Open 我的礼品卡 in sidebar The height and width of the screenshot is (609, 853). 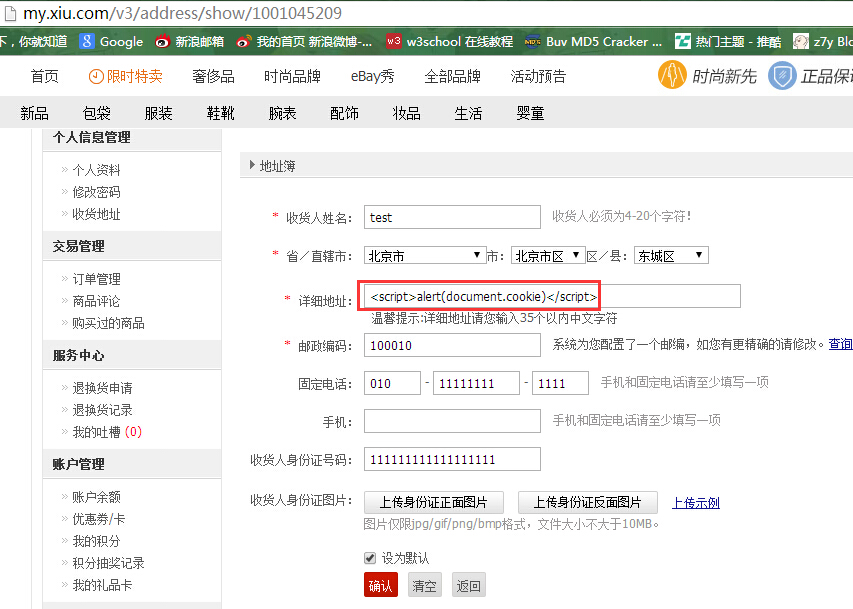click(x=102, y=585)
